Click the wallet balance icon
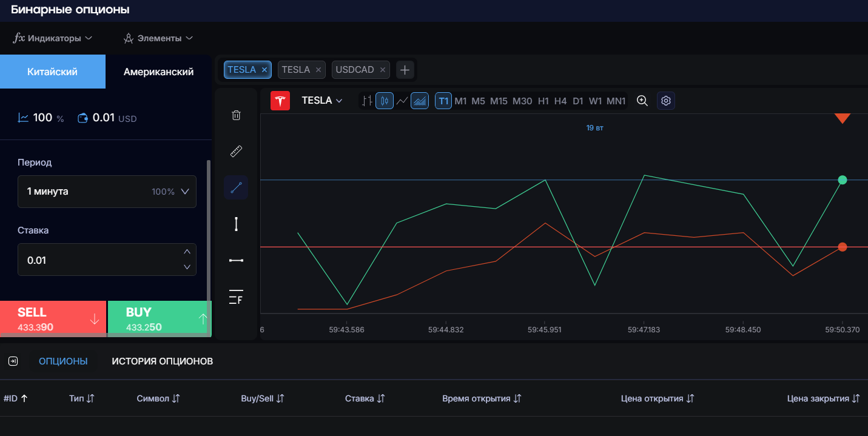 tap(83, 118)
